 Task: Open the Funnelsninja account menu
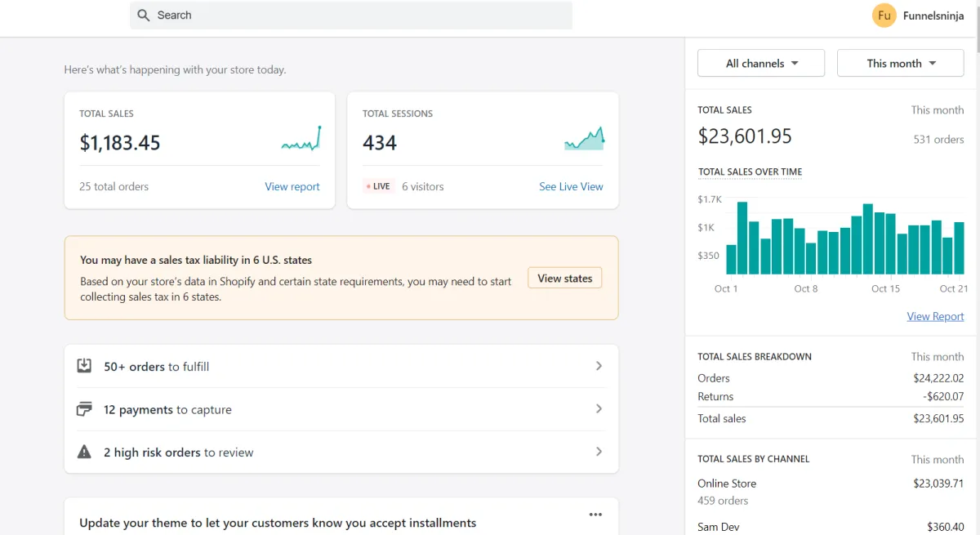(933, 16)
